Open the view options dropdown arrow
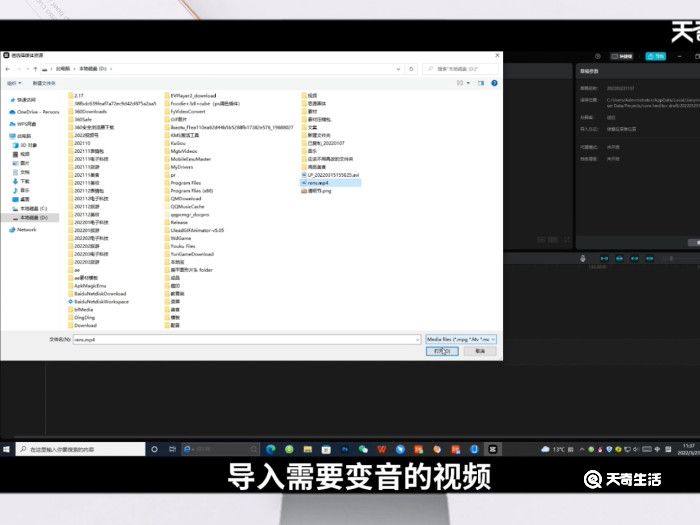700x525 pixels. point(468,83)
